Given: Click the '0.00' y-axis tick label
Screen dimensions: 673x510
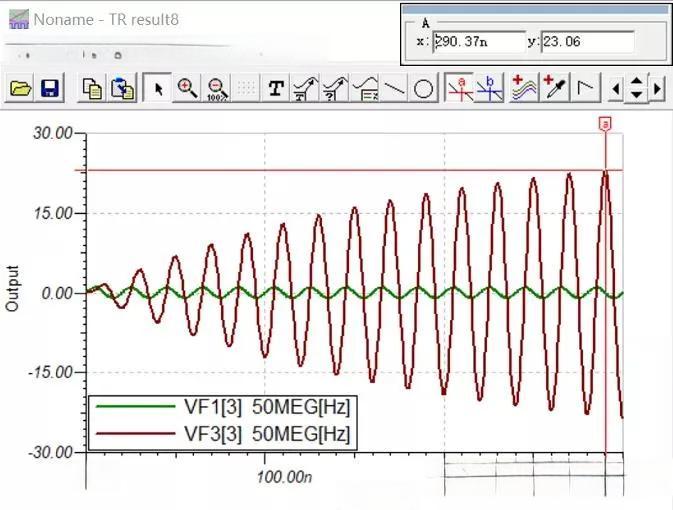Looking at the screenshot, I should tap(57, 294).
